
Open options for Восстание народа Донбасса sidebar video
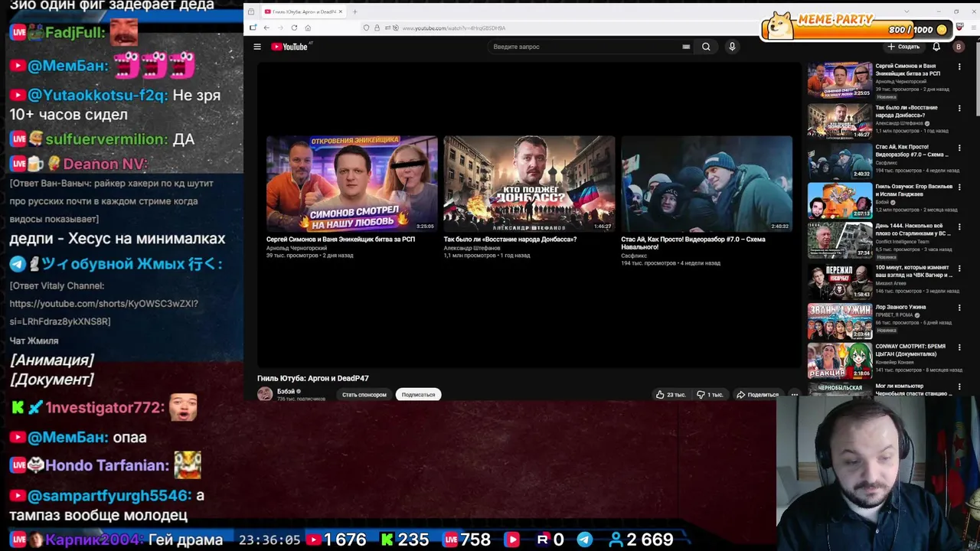tap(959, 108)
